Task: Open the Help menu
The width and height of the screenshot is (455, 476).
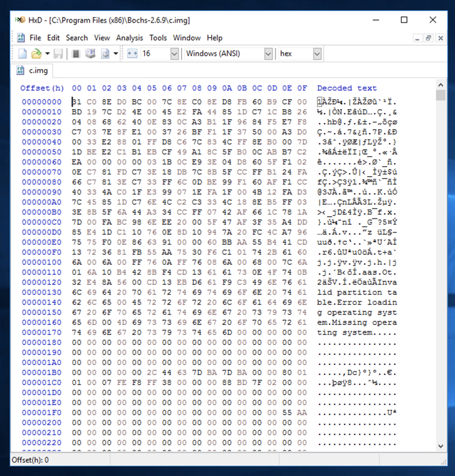Action: [x=215, y=38]
